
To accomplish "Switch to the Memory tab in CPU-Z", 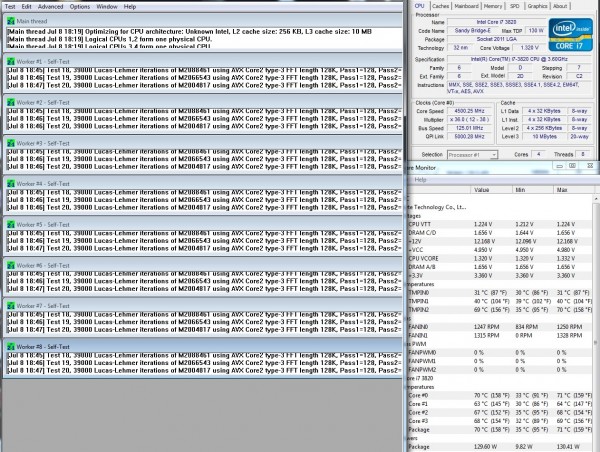I will click(492, 6).
